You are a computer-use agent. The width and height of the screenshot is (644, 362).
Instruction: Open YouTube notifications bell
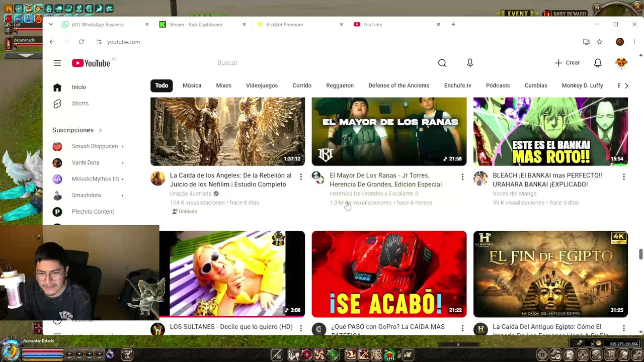(x=598, y=63)
